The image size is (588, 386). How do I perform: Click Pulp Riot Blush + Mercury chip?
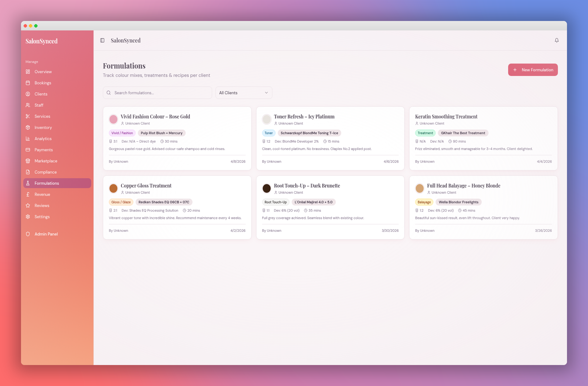161,133
